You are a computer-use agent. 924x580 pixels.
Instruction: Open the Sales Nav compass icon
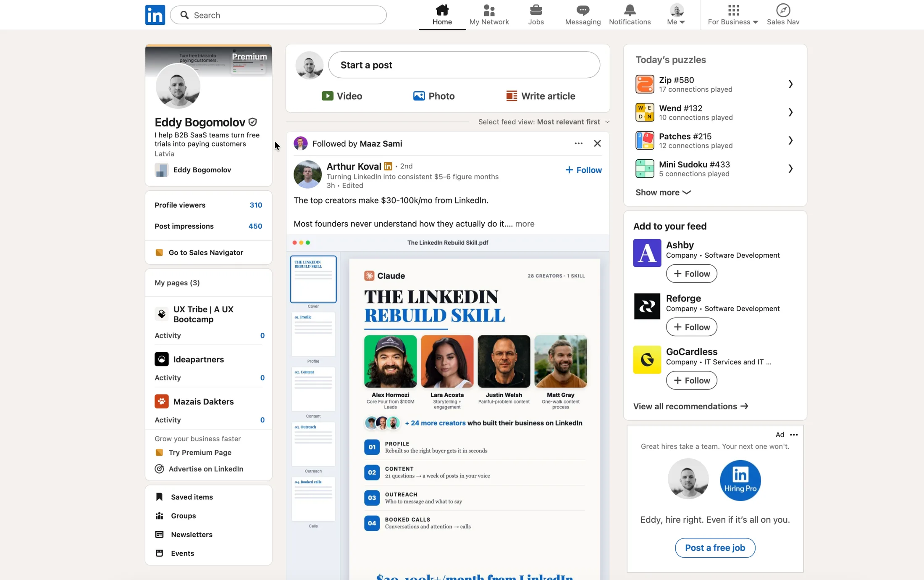pos(783,10)
